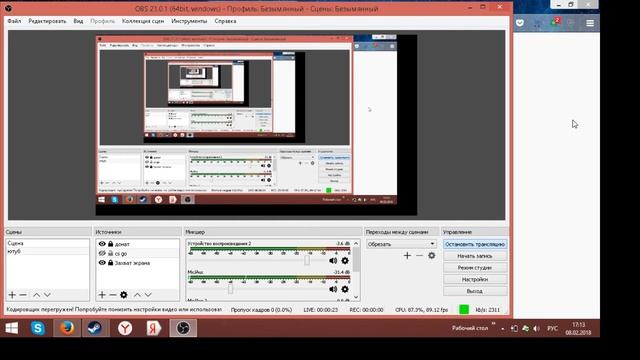Remove the selected source with minus icon

[x=113, y=295]
